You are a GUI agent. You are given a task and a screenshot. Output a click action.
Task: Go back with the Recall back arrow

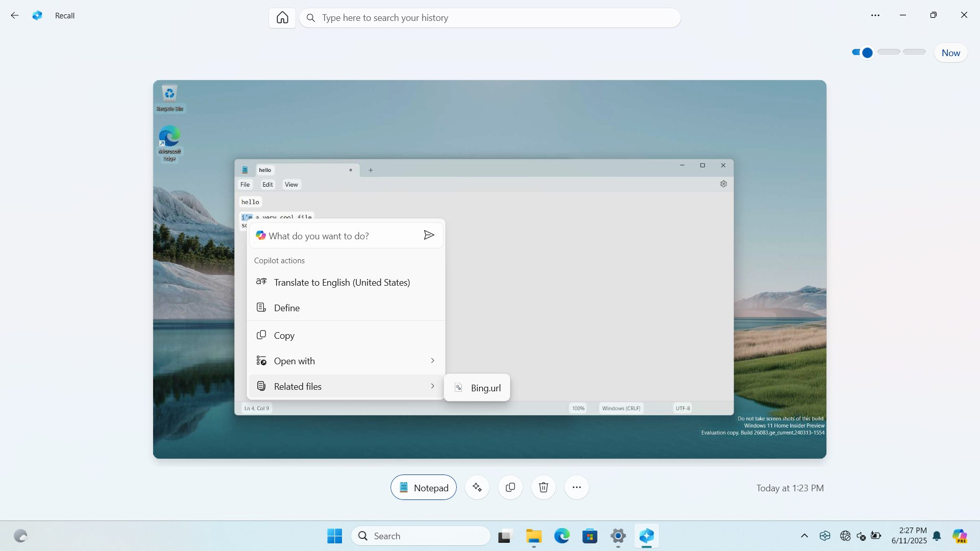(x=15, y=15)
